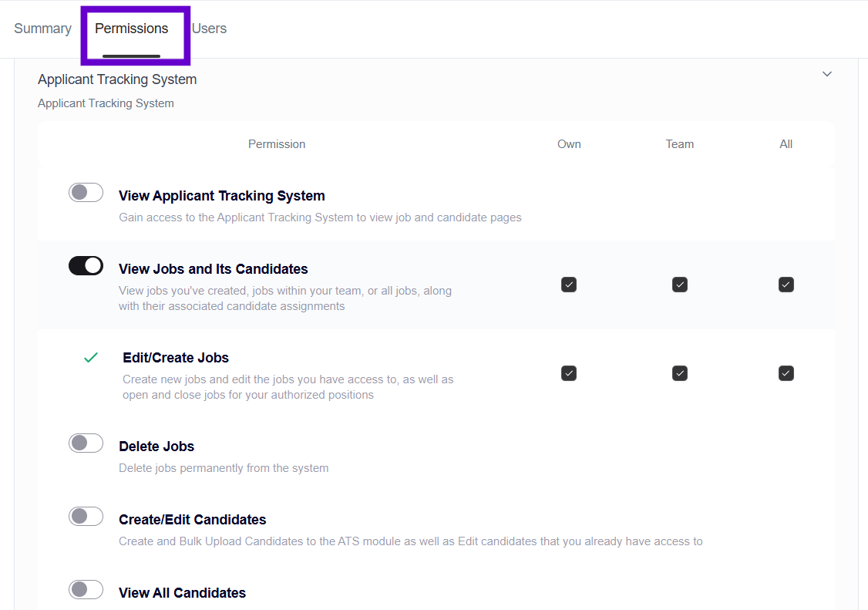868x610 pixels.
Task: Switch on View All Candidates toggle
Action: click(x=86, y=590)
